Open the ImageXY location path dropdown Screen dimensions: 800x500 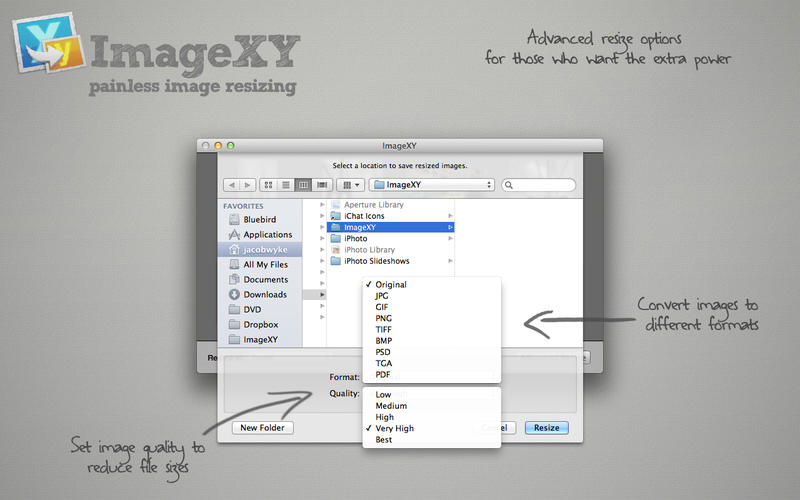point(432,185)
